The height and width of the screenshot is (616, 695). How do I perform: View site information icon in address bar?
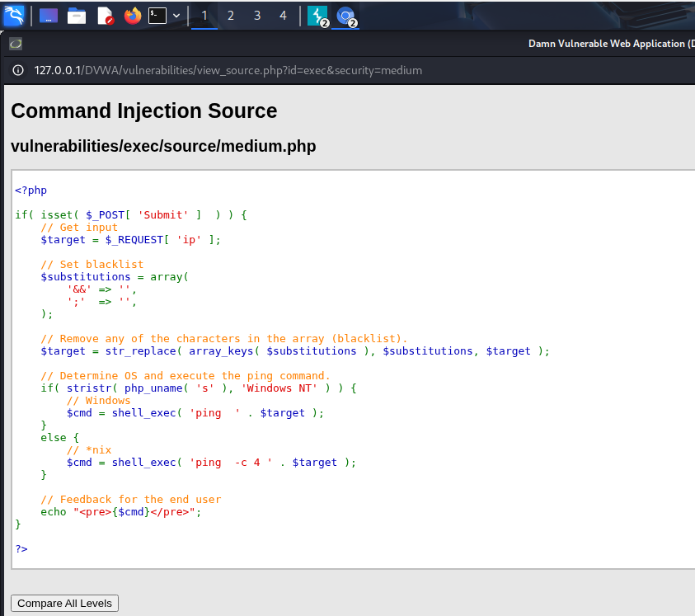pos(18,70)
